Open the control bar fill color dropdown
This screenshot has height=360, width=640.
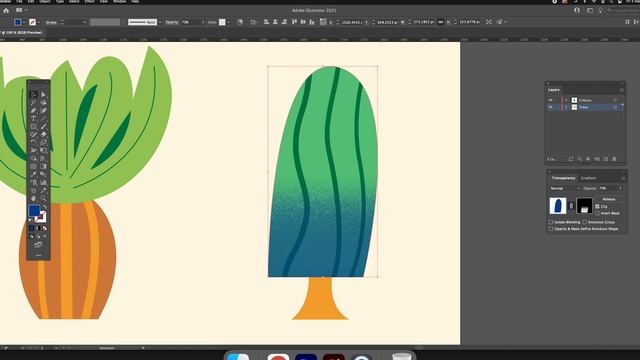click(x=24, y=22)
